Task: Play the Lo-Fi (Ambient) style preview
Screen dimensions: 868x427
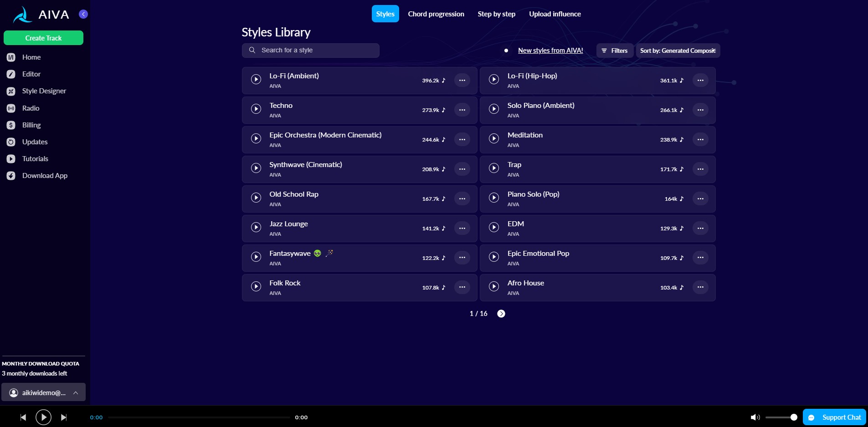Action: tap(256, 79)
